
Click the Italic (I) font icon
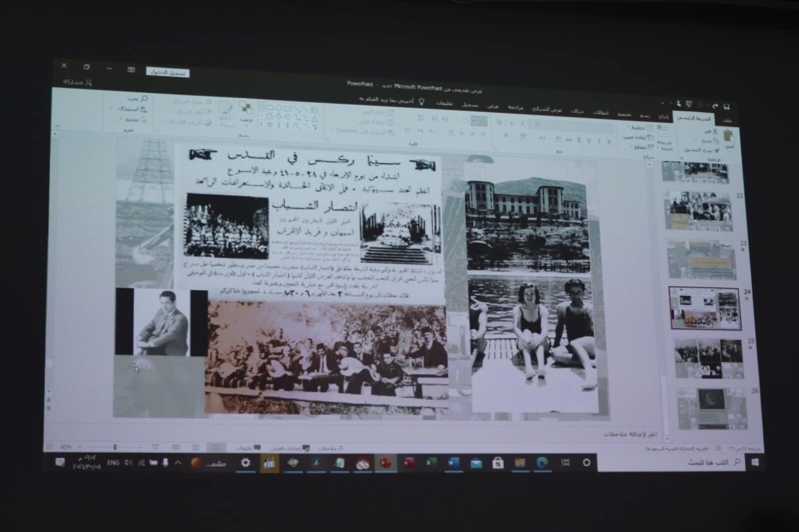[599, 141]
